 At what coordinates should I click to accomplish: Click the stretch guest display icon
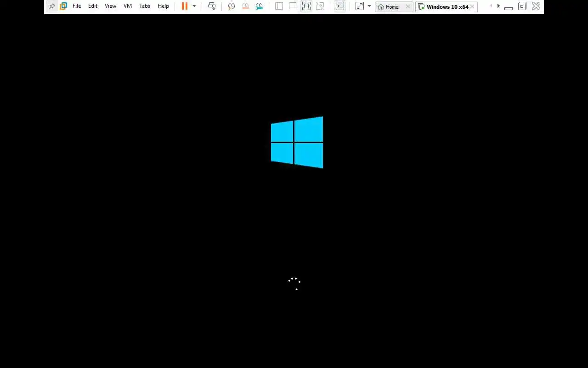tap(360, 6)
